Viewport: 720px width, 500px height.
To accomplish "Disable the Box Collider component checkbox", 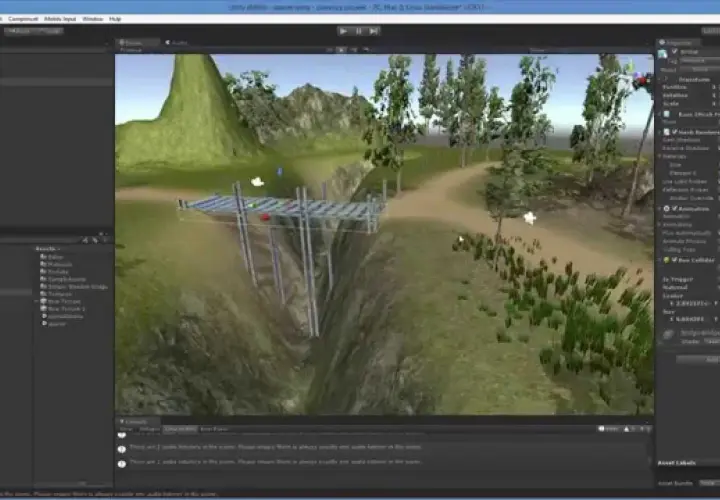I will pos(675,260).
